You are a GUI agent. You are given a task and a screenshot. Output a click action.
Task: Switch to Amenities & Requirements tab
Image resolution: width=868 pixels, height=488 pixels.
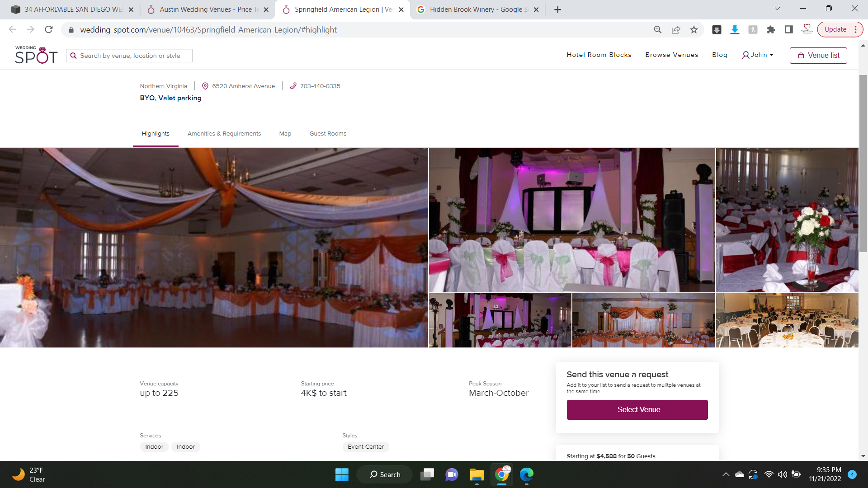pos(224,134)
